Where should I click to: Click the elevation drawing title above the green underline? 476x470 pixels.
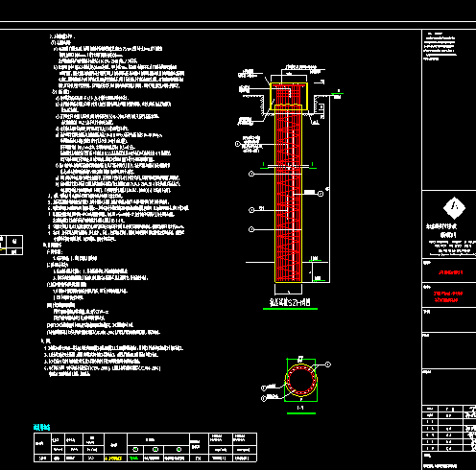point(290,302)
